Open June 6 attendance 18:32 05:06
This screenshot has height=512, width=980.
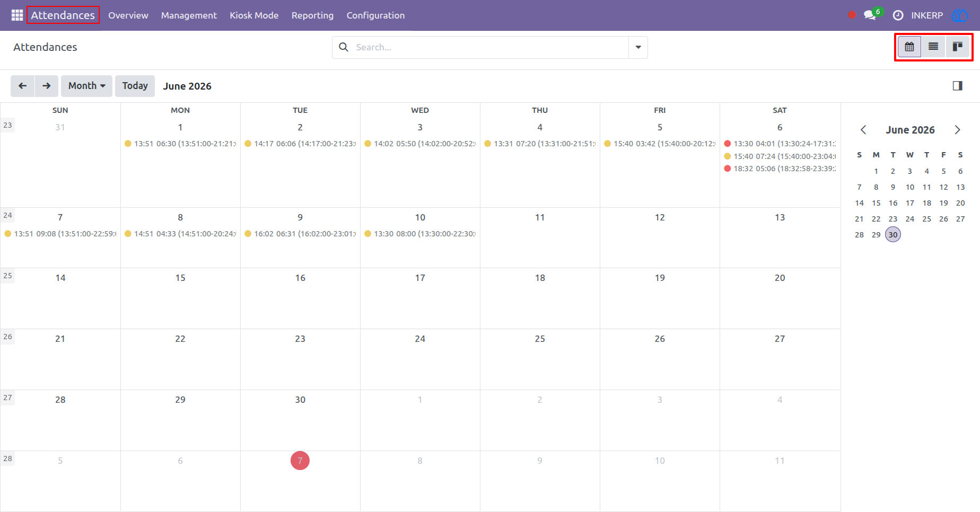780,169
